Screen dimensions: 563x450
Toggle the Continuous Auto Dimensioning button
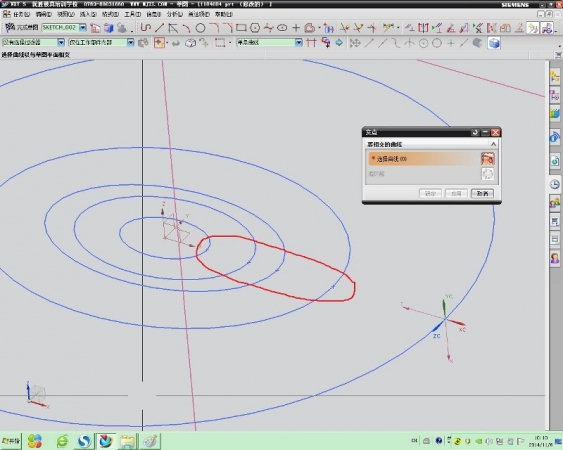point(547,28)
